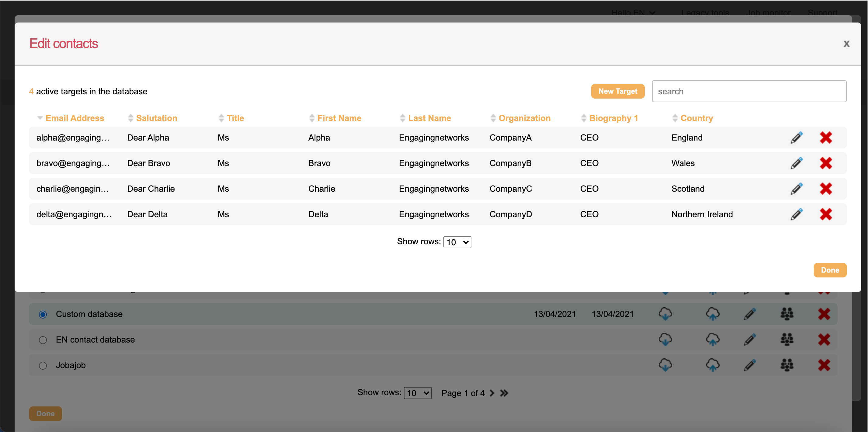The height and width of the screenshot is (432, 868).
Task: Select the Custom database radio button
Action: click(x=43, y=314)
